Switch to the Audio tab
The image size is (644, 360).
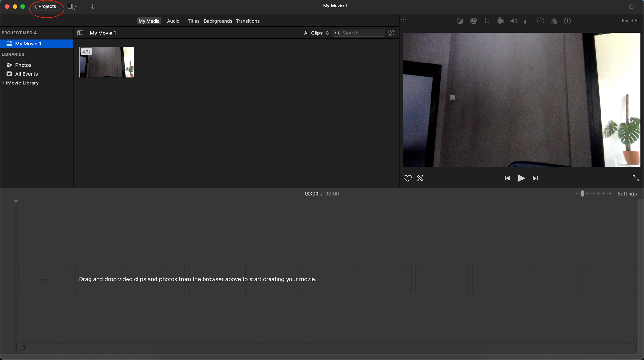173,21
